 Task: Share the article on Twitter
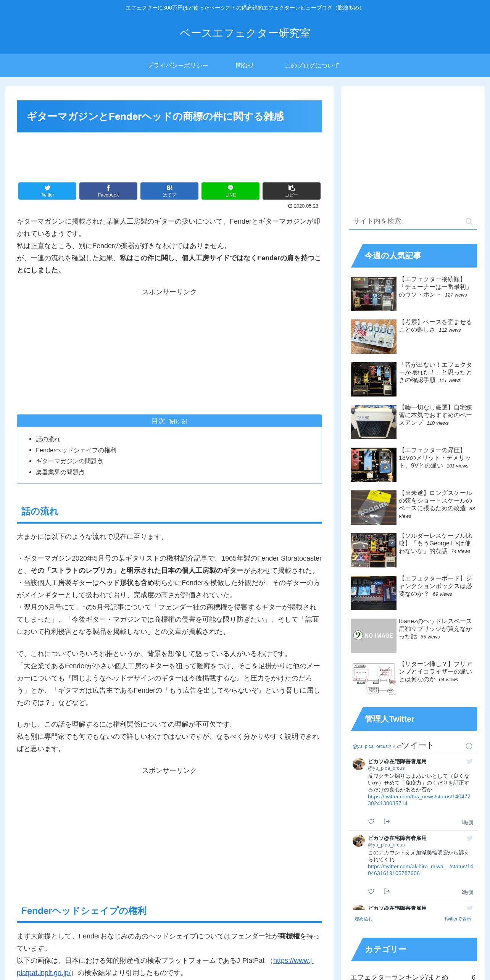pos(47,191)
